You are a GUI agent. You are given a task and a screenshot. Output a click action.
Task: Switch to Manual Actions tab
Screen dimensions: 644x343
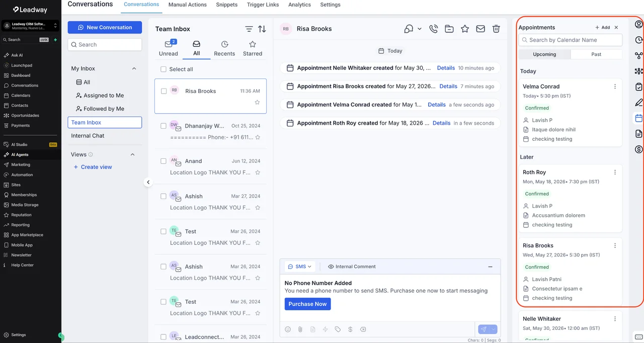(x=187, y=5)
